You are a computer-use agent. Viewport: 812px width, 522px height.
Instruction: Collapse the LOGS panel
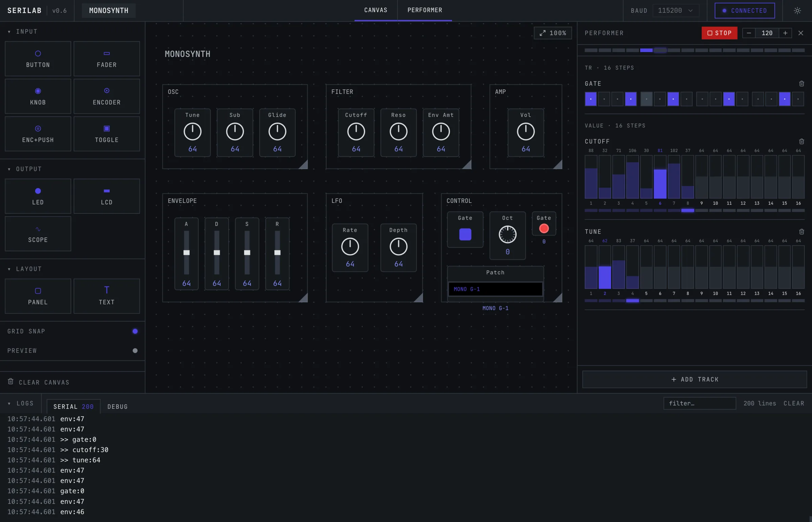tap(20, 403)
